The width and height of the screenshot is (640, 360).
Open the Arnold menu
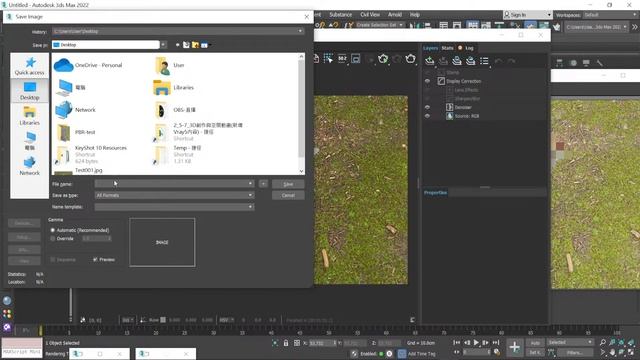[x=395, y=15]
